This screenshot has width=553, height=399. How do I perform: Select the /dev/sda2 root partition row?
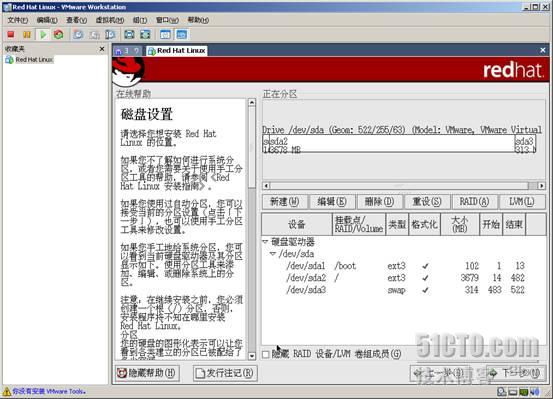404,278
